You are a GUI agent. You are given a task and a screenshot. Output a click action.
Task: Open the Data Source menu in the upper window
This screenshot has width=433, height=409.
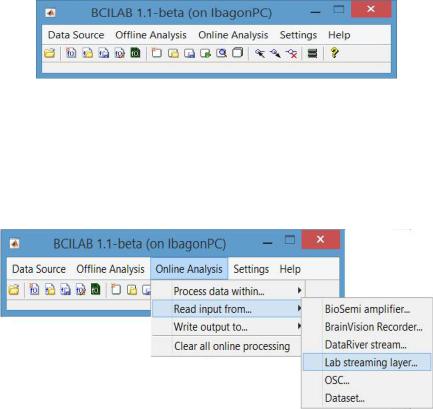(x=76, y=35)
